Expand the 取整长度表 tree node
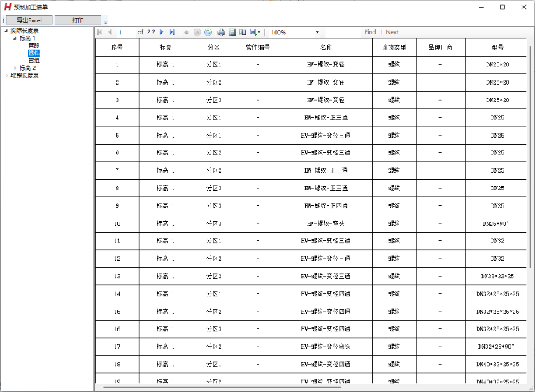The image size is (535, 392). (x=6, y=75)
